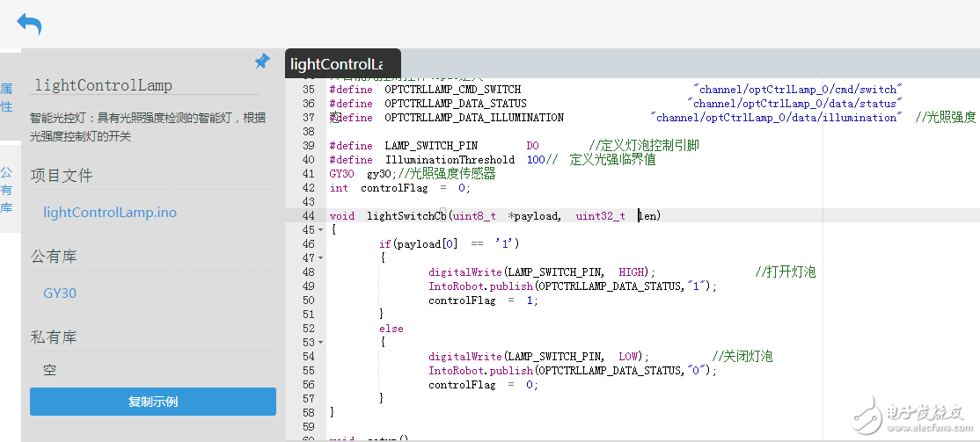
Task: Click the controlFlag = 0 statement on line 56
Action: coord(482,385)
